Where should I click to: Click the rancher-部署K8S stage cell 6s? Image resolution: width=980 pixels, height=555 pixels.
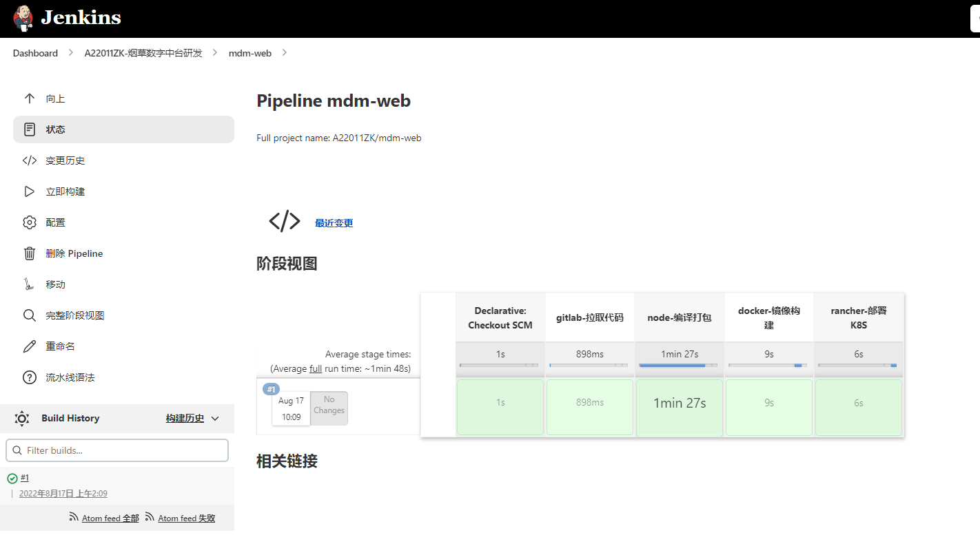click(x=859, y=408)
